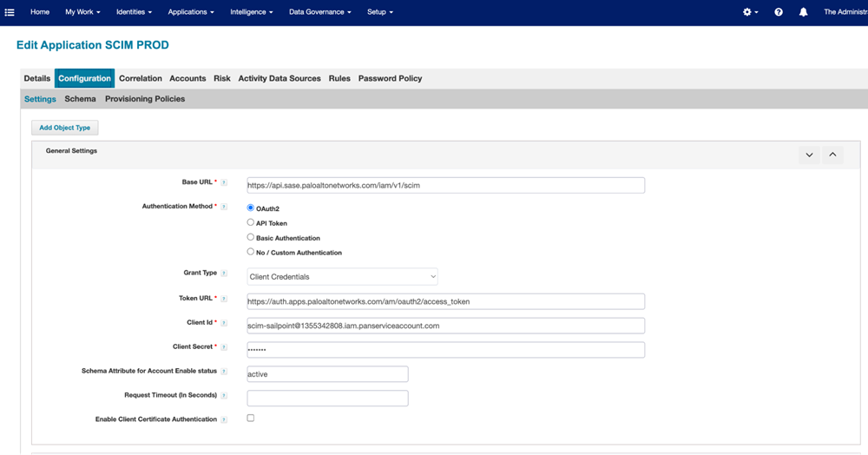The height and width of the screenshot is (455, 868).
Task: Open the Grant Type dropdown
Action: pyautogui.click(x=342, y=277)
